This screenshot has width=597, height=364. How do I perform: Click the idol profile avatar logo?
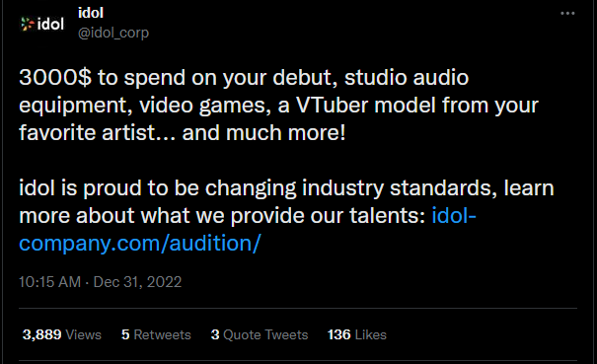coord(42,24)
